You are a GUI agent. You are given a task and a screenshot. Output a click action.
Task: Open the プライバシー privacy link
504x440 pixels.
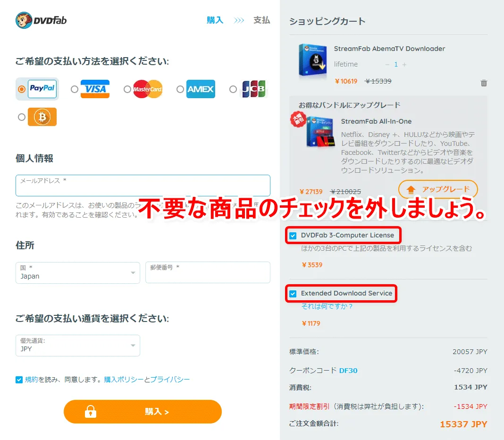(170, 380)
